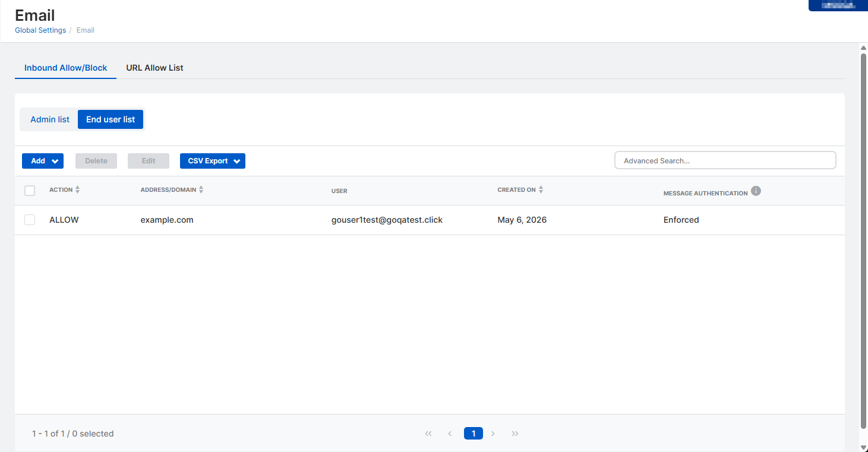Click into the Advanced Search field
Viewport: 868px width, 452px height.
(725, 160)
